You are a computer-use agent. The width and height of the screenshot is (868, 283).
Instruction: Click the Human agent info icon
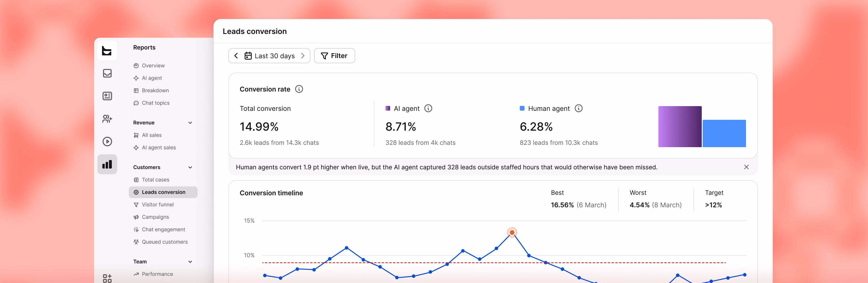(578, 108)
